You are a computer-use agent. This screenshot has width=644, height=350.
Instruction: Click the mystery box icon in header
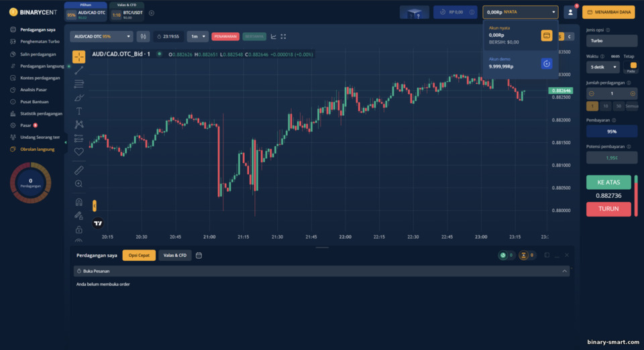[415, 12]
